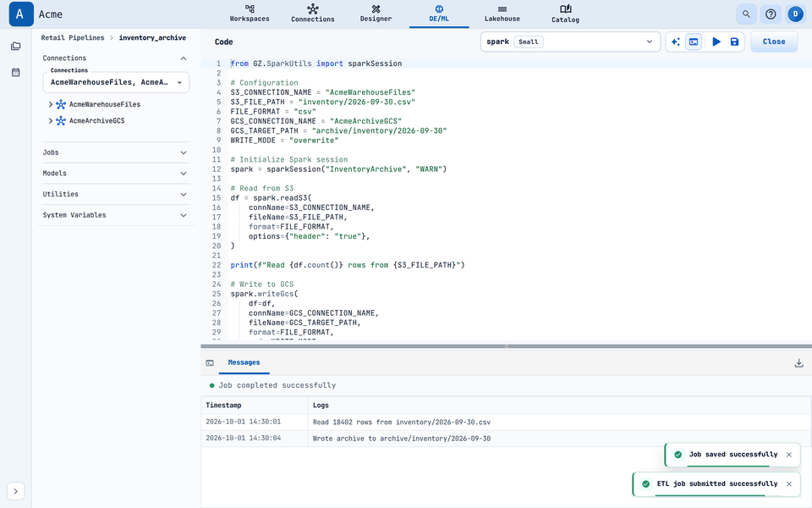Click the 'Job completed successfully' status

273,386
